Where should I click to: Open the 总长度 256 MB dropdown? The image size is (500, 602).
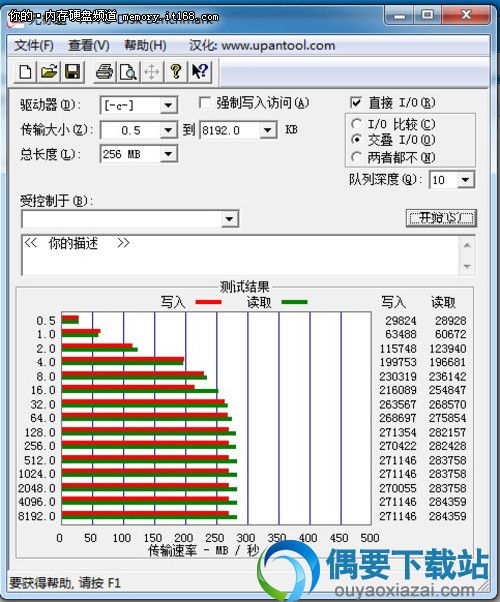point(168,154)
